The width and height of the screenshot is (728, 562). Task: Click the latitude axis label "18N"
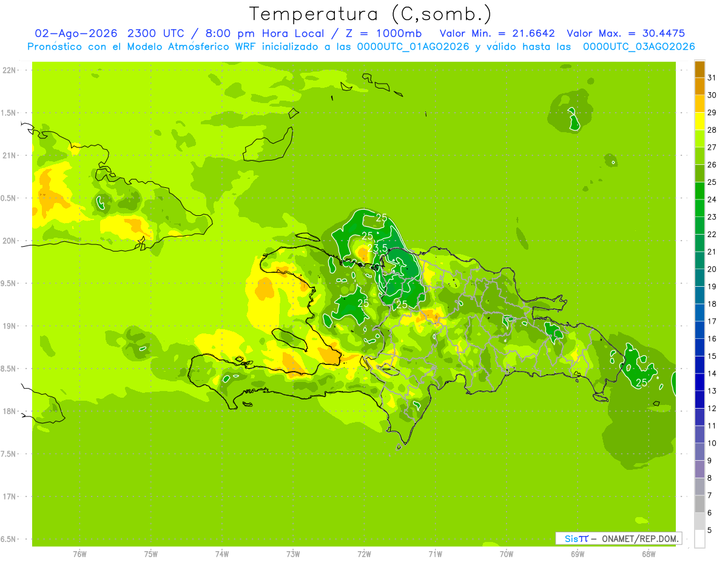tap(9, 411)
